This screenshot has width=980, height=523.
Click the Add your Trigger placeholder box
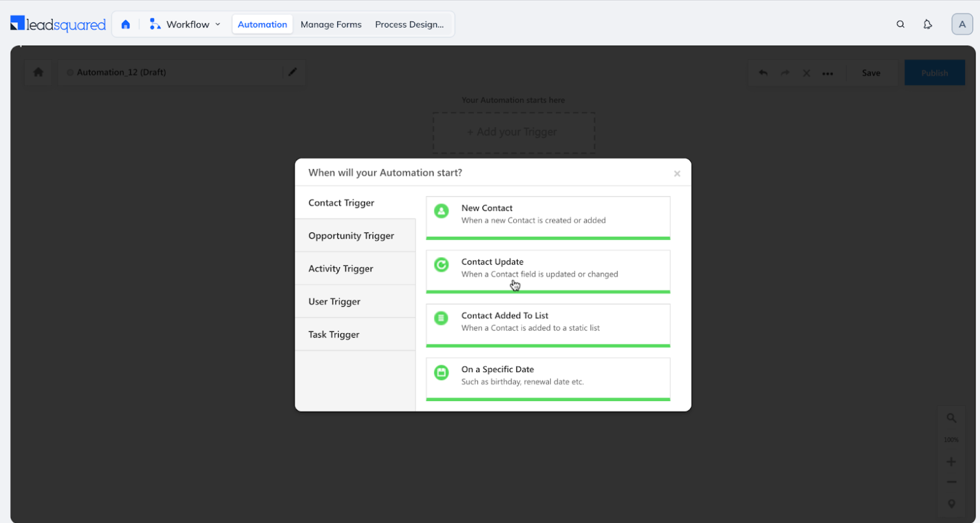[x=513, y=132]
